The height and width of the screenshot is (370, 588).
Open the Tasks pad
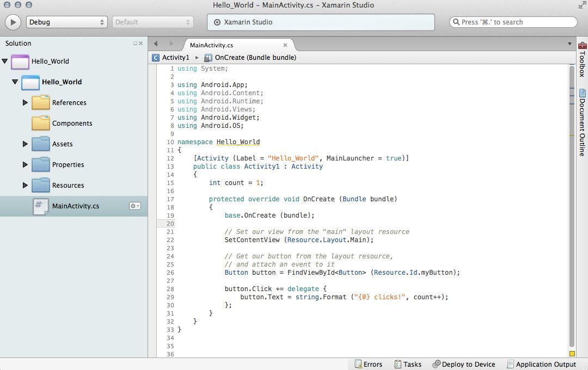pos(408,364)
